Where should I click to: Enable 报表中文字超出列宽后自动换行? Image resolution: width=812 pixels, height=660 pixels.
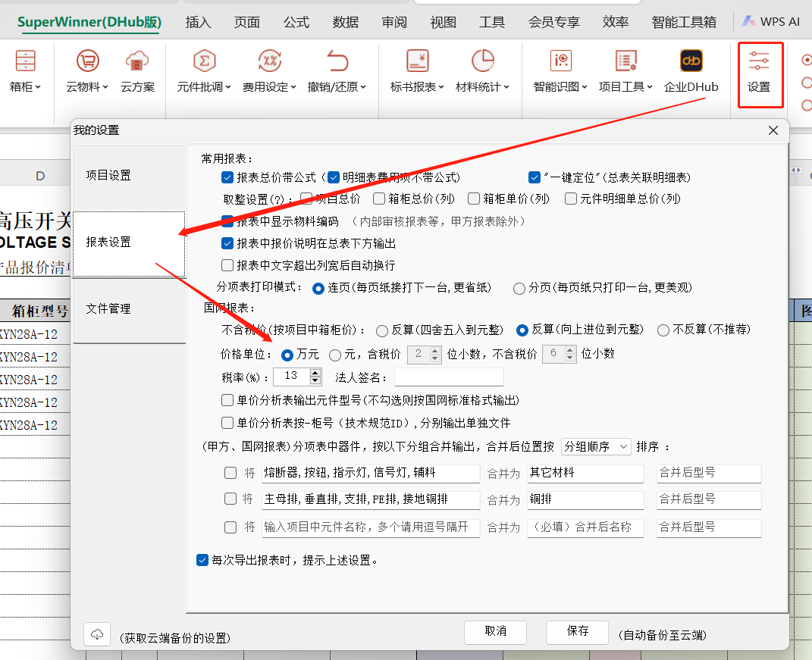click(x=227, y=265)
